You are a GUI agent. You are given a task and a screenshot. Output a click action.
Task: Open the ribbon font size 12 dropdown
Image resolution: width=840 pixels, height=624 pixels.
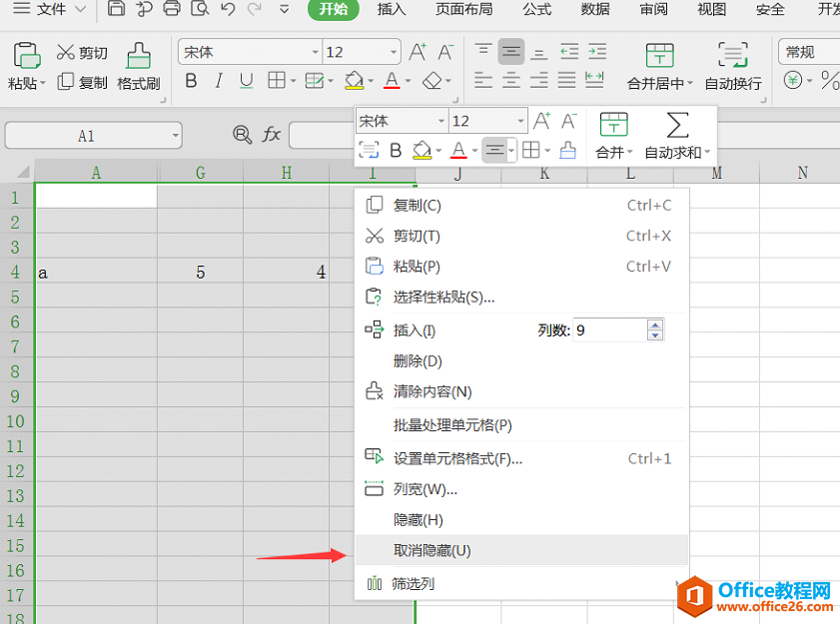coord(394,52)
